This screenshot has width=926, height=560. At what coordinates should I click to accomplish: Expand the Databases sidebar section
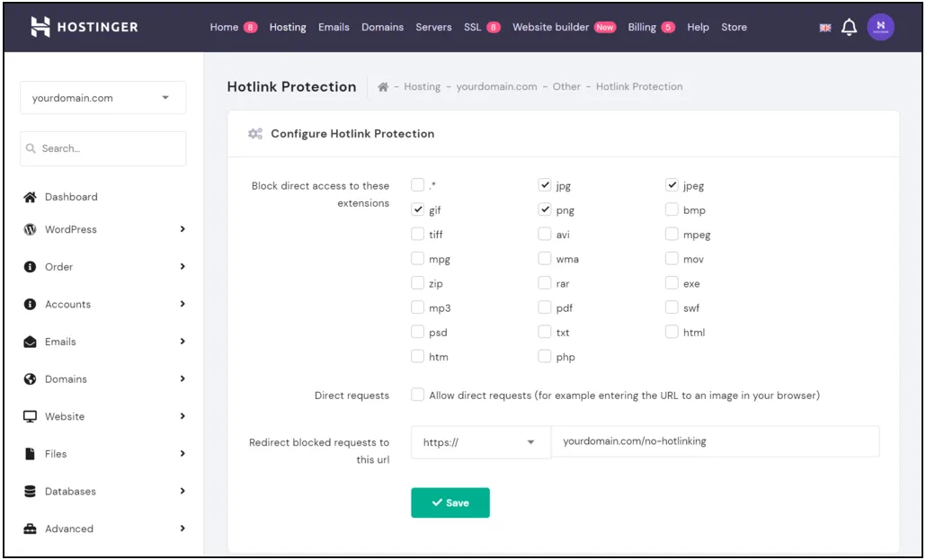[x=183, y=491]
